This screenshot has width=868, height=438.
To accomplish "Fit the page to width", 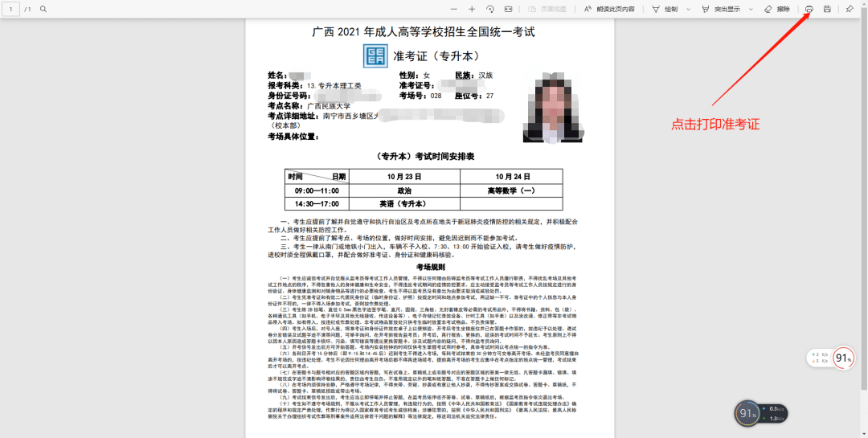I will coord(508,10).
